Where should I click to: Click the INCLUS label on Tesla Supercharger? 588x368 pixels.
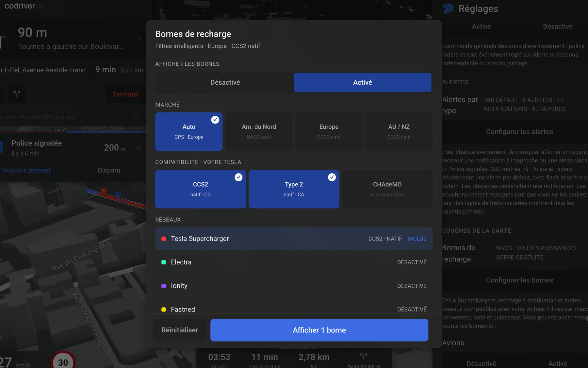pyautogui.click(x=417, y=239)
